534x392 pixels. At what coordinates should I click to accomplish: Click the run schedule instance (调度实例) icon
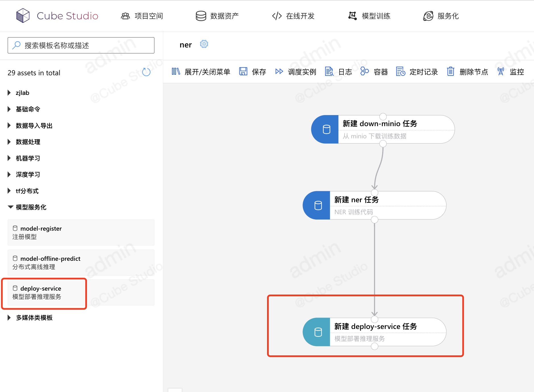279,72
